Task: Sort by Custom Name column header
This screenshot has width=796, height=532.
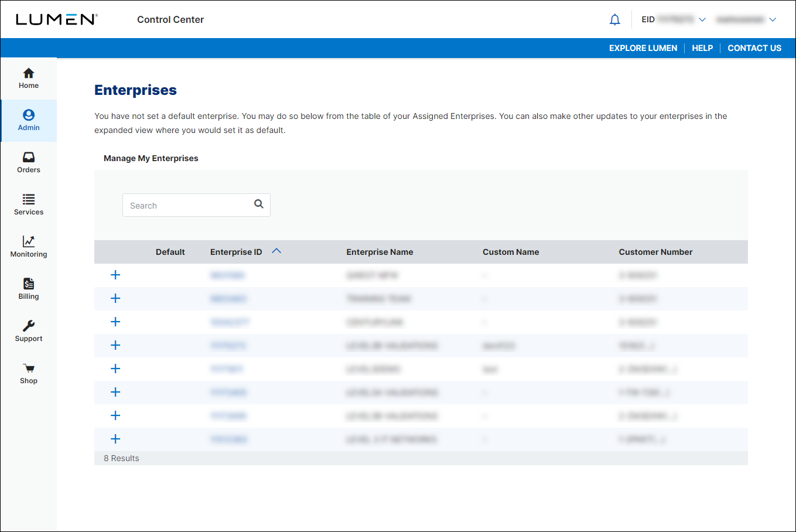Action: [511, 252]
